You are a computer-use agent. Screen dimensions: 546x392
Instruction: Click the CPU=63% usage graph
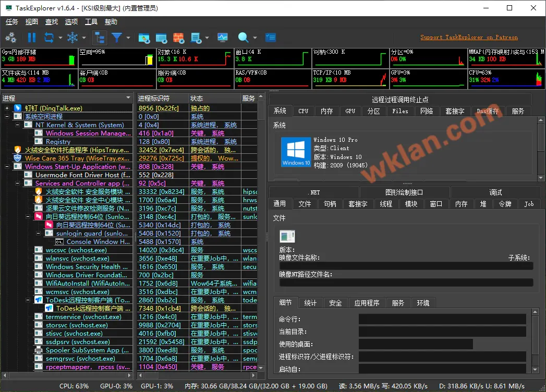pyautogui.click(x=506, y=79)
